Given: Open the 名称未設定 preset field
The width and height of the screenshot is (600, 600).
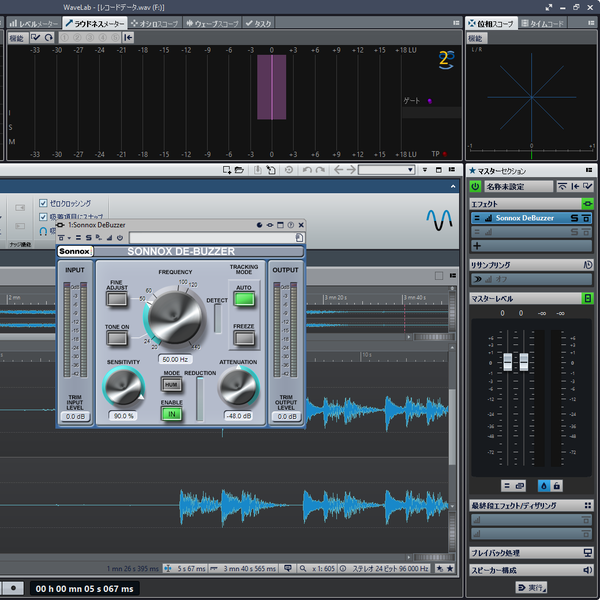Looking at the screenshot, I should point(518,186).
